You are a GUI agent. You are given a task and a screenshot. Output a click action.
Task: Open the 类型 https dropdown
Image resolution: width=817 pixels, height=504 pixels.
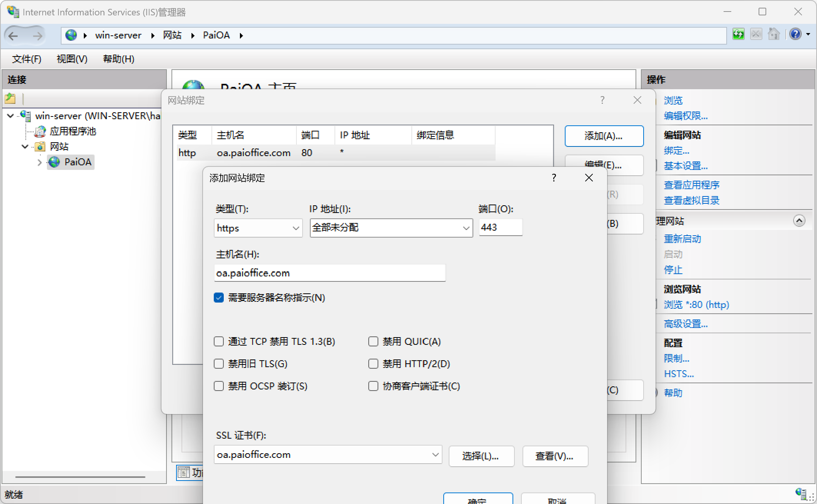point(258,228)
